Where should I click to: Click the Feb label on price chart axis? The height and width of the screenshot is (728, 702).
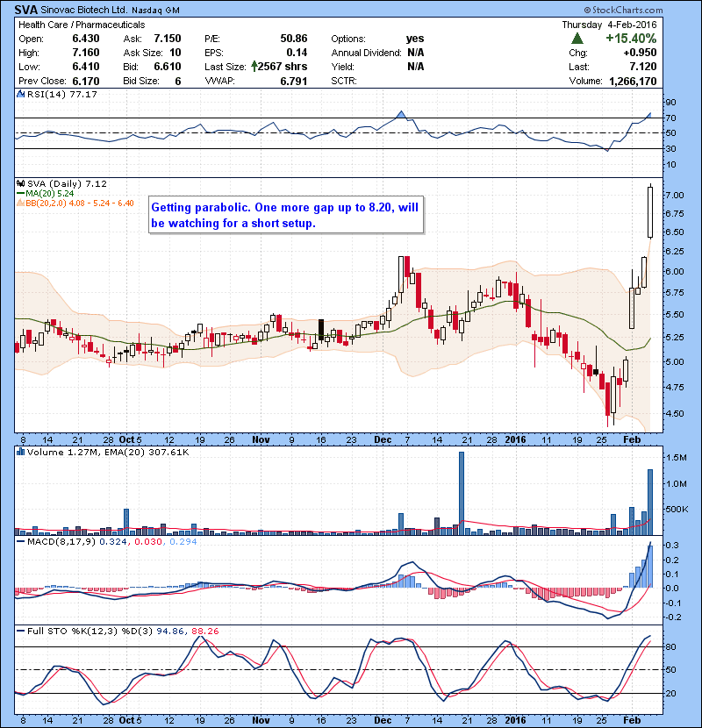click(x=632, y=439)
